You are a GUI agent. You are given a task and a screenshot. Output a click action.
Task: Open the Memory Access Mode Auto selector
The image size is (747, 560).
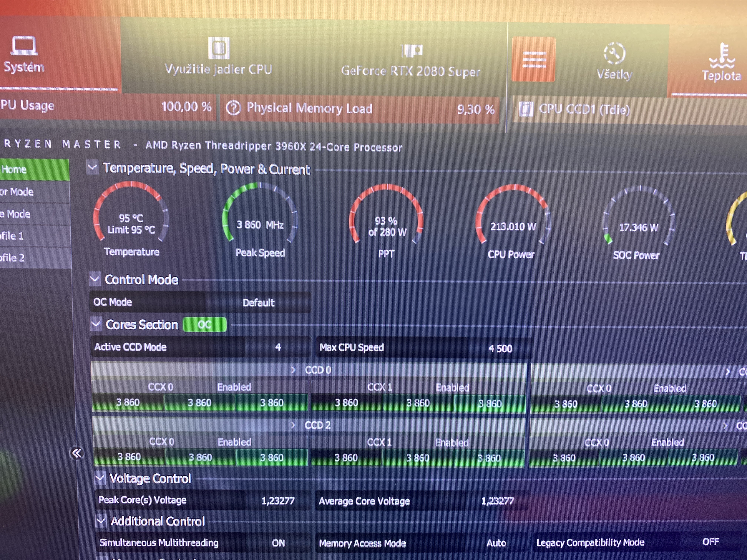[496, 543]
